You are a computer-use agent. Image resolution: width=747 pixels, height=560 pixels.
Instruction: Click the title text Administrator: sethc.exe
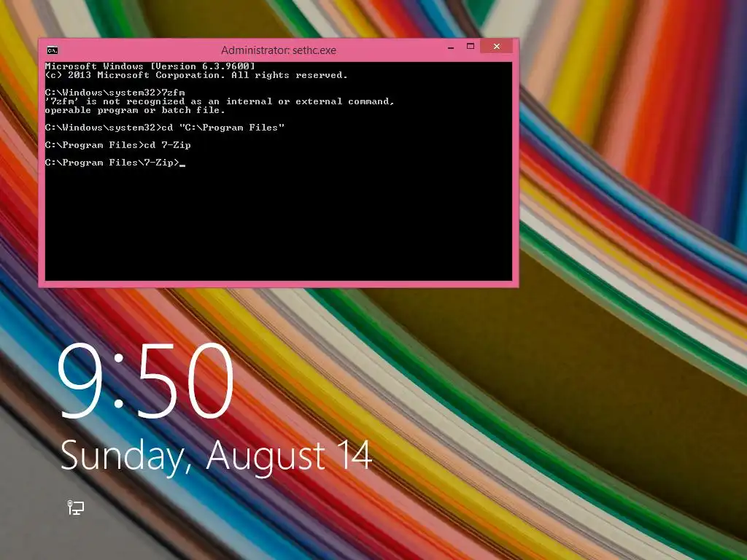279,50
